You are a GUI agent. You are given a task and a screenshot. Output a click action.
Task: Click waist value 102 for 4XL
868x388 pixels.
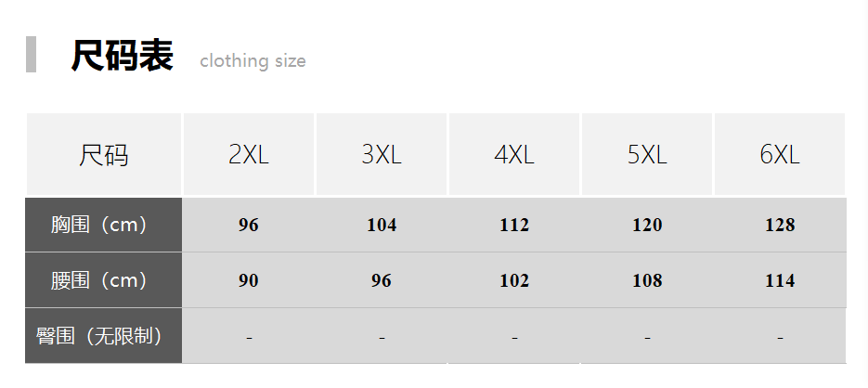point(514,281)
